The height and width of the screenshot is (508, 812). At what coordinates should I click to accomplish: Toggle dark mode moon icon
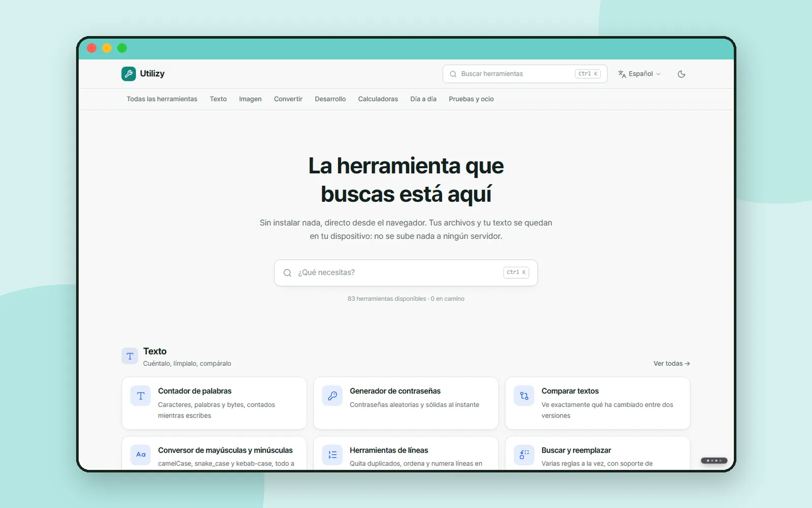click(x=682, y=74)
